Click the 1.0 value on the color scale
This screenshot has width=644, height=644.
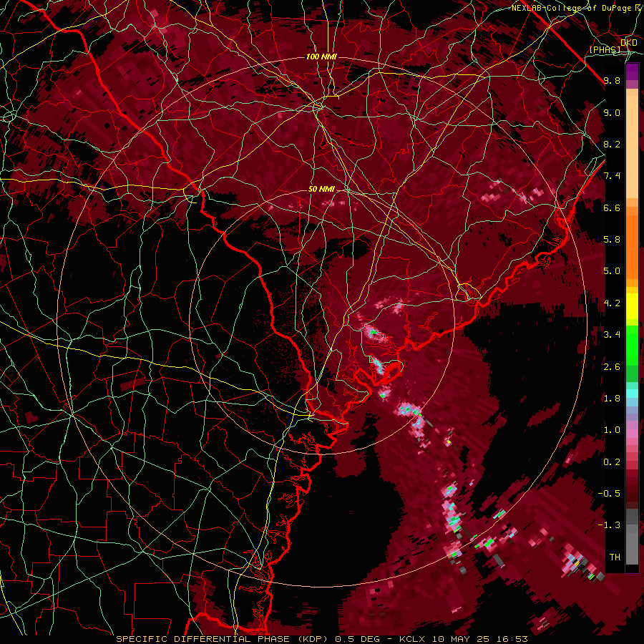pos(612,430)
